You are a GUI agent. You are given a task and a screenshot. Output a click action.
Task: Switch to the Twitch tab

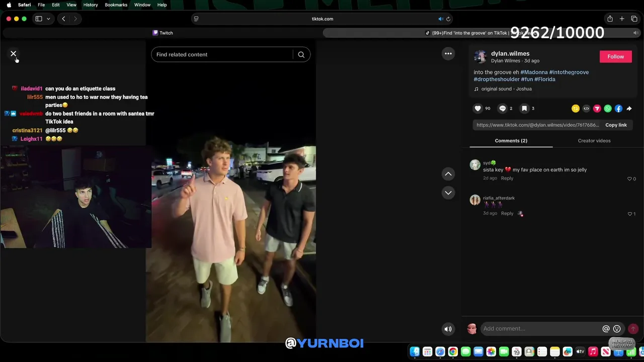click(x=163, y=33)
